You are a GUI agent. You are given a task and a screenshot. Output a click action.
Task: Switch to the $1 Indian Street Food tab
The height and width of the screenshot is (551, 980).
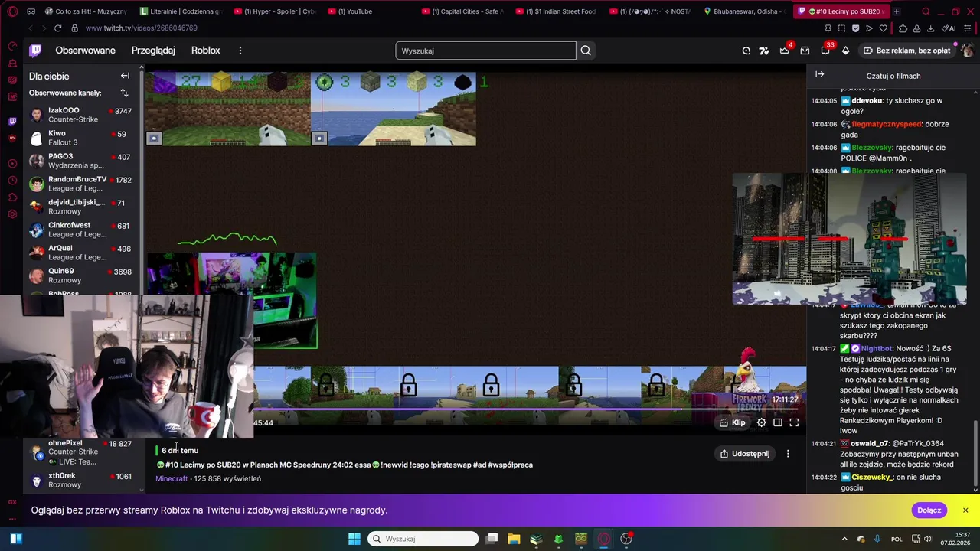[x=557, y=11]
